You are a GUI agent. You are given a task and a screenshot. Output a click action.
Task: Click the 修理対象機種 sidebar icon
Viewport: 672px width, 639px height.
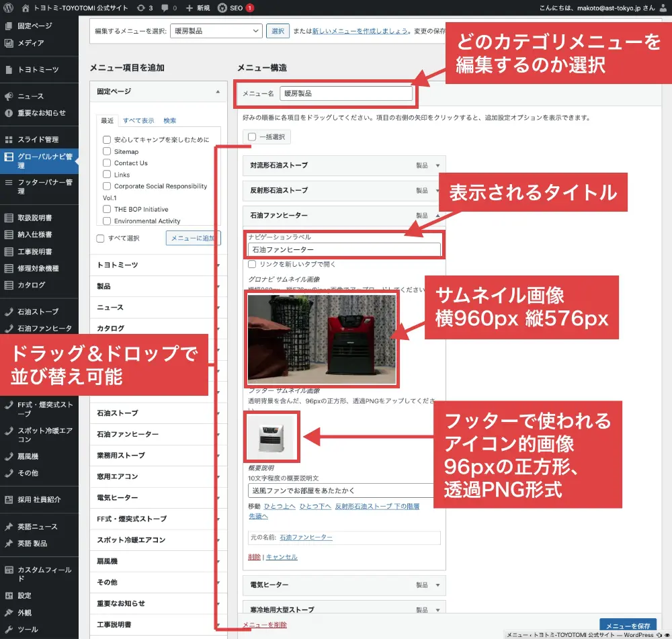coord(9,268)
